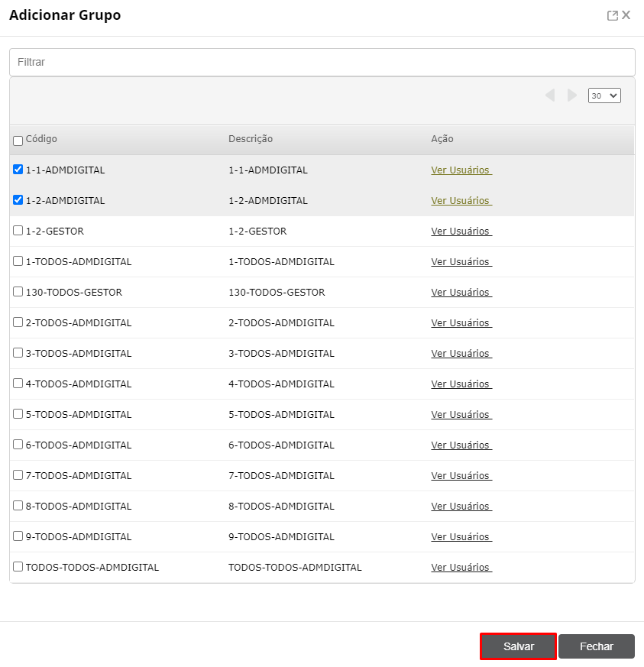Open the page size dropdown showing 30
Screen dimensions: 644x667
pos(604,96)
